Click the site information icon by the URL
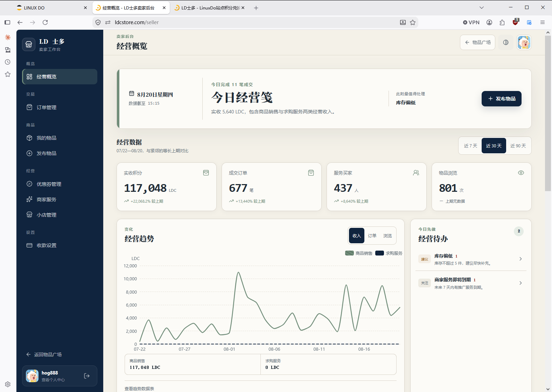 click(108, 22)
